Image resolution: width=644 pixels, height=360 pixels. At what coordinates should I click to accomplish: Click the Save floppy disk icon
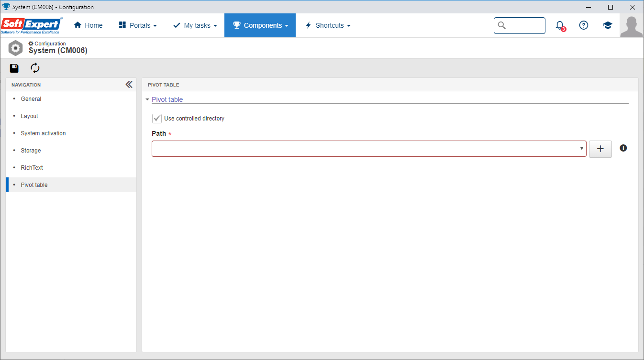(14, 68)
